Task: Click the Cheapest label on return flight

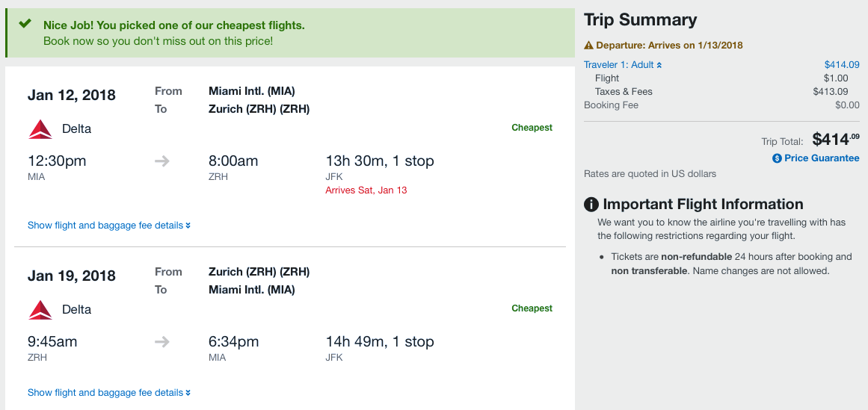Action: click(x=532, y=308)
